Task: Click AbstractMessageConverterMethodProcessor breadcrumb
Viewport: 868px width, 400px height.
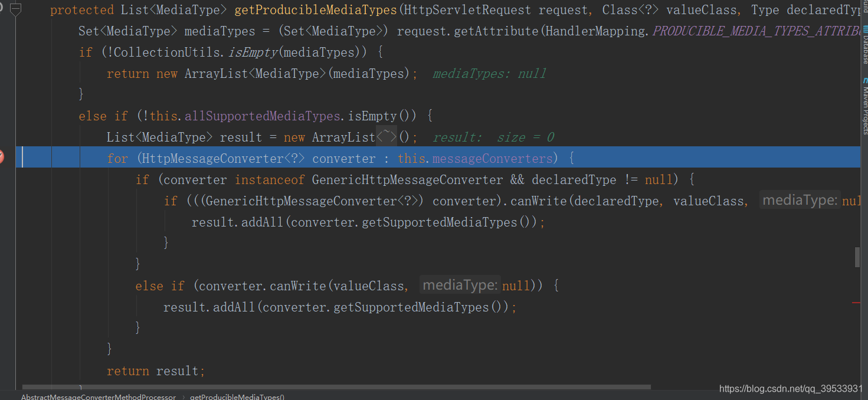Action: click(99, 397)
